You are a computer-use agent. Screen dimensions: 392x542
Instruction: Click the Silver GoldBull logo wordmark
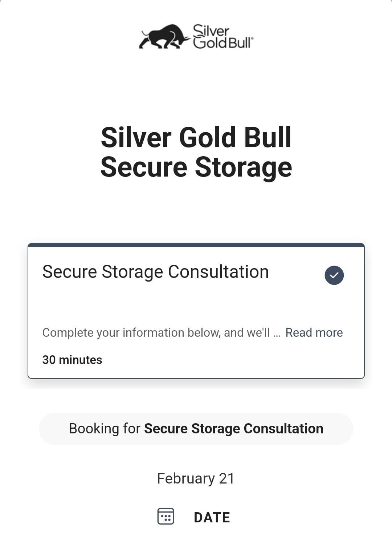(222, 37)
